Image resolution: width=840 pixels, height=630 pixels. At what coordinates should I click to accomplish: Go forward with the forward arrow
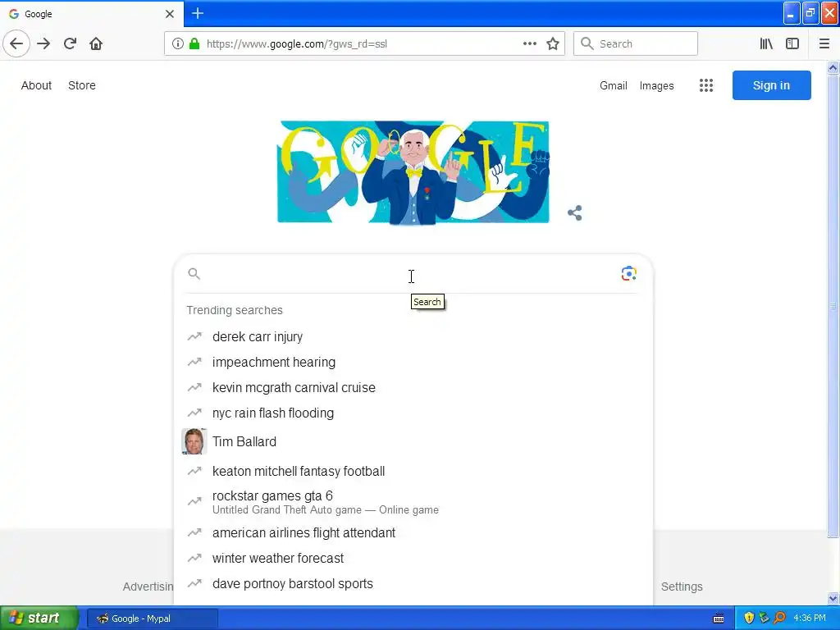[x=43, y=43]
